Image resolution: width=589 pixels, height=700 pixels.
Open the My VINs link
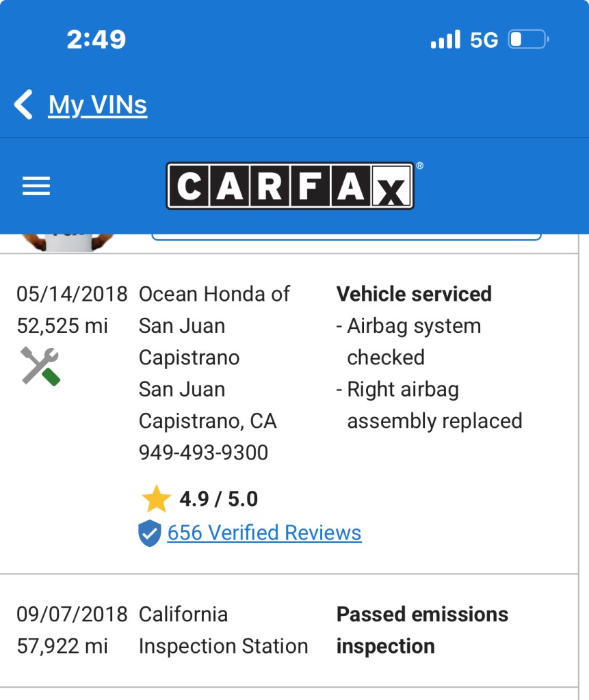[x=97, y=105]
